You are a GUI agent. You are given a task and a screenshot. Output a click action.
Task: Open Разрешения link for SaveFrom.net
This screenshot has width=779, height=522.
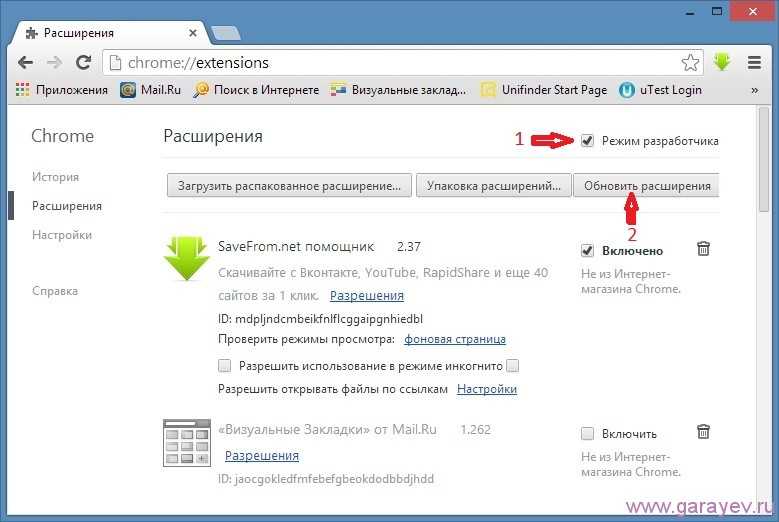pos(367,296)
